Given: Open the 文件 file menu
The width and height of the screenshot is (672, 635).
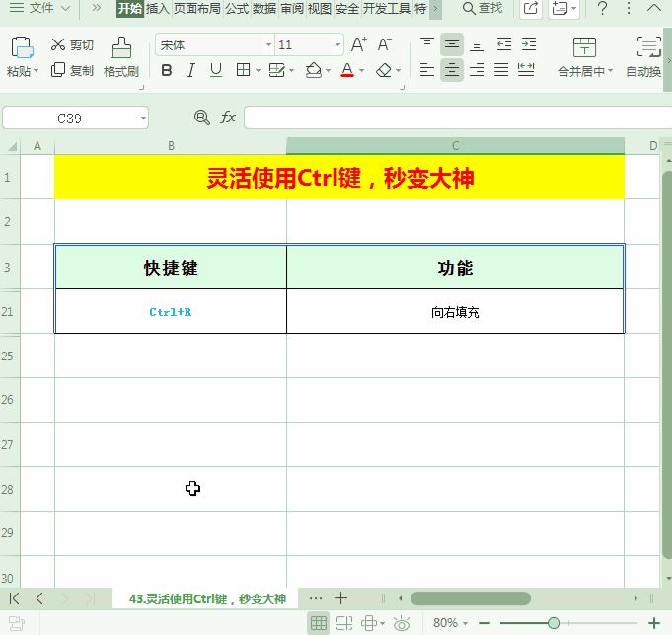Looking at the screenshot, I should tap(39, 8).
